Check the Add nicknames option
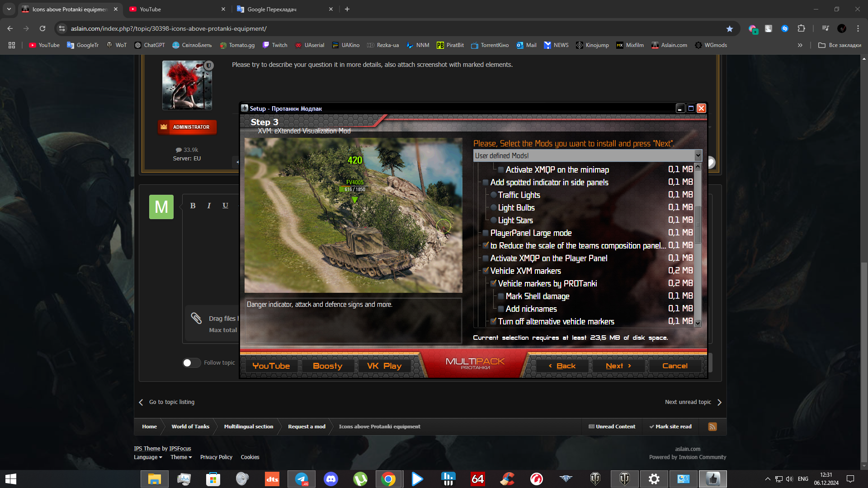Viewport: 868px width, 488px height. [x=501, y=309]
